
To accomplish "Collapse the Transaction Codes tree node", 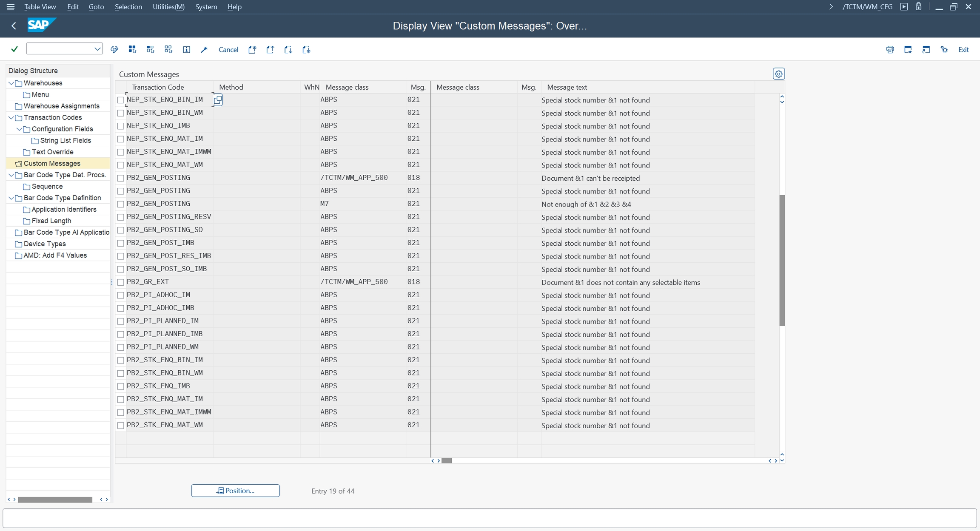I will coord(11,118).
